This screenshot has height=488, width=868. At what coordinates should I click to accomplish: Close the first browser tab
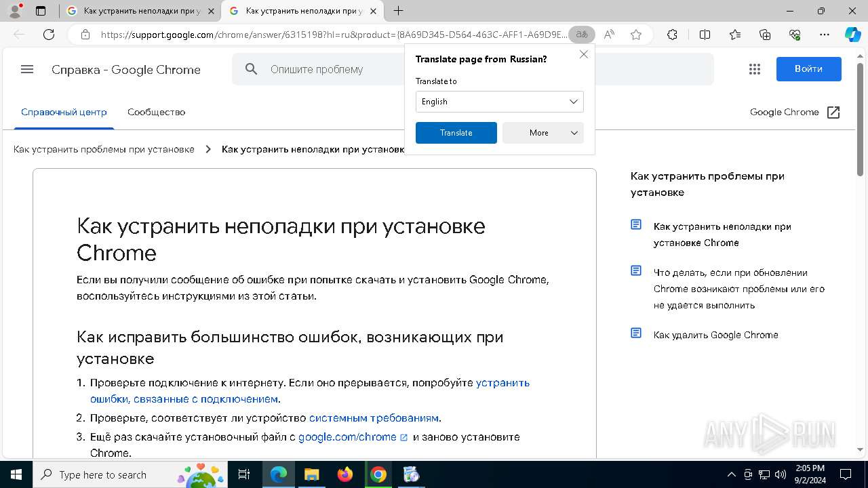click(211, 11)
